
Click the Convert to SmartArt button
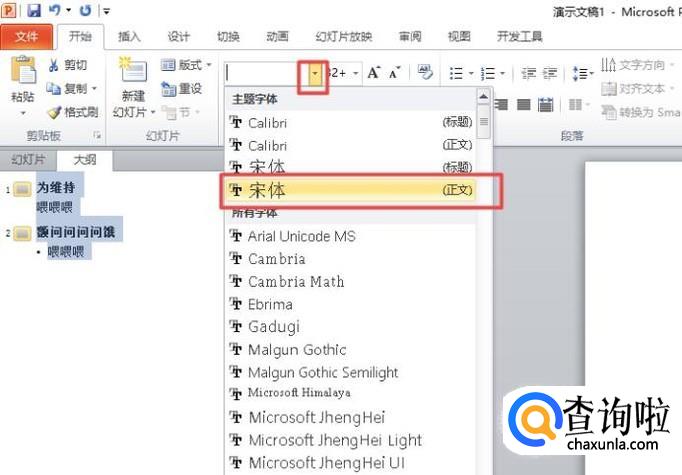(641, 112)
